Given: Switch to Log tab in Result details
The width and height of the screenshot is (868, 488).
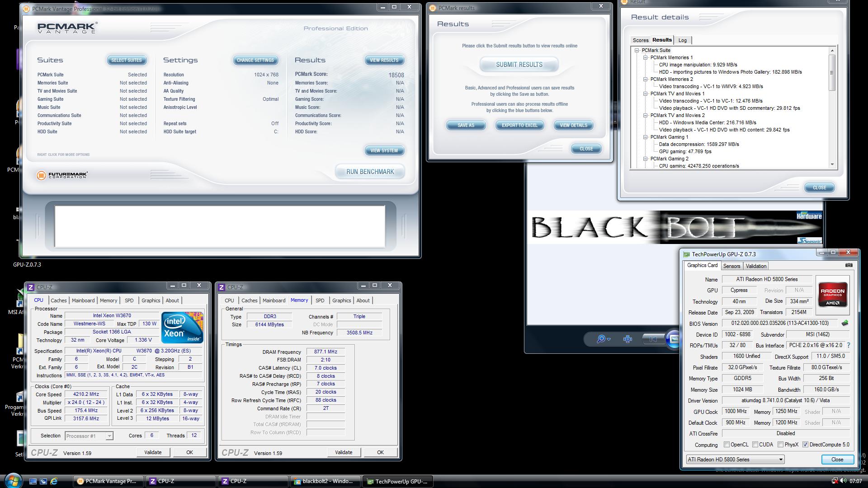Looking at the screenshot, I should (x=682, y=40).
